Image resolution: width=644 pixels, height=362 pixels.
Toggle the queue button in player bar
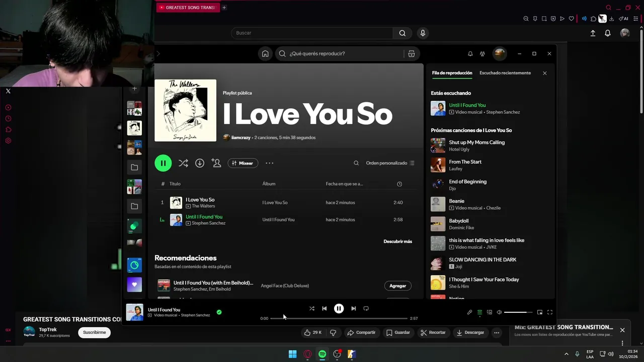pyautogui.click(x=479, y=312)
